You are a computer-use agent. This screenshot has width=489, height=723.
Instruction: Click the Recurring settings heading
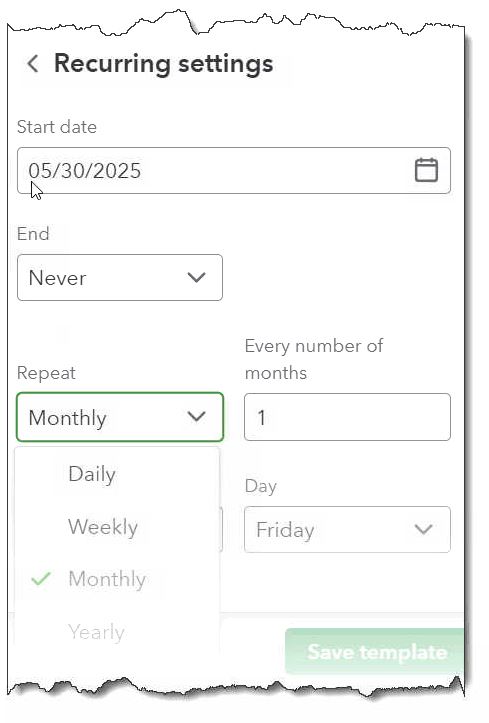click(164, 64)
